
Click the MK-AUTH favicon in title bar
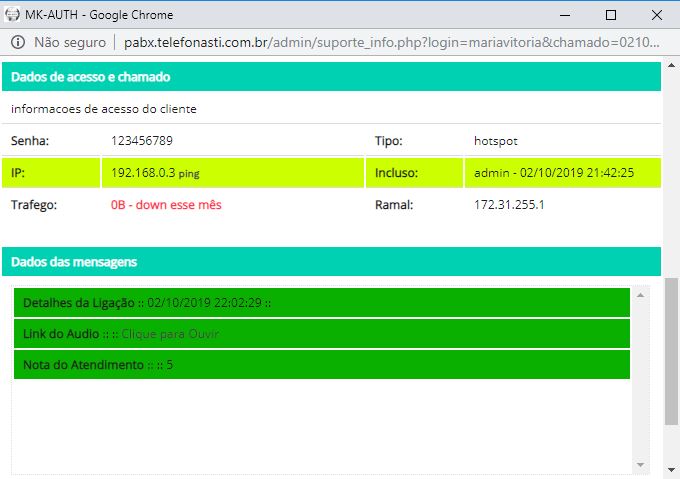point(12,15)
